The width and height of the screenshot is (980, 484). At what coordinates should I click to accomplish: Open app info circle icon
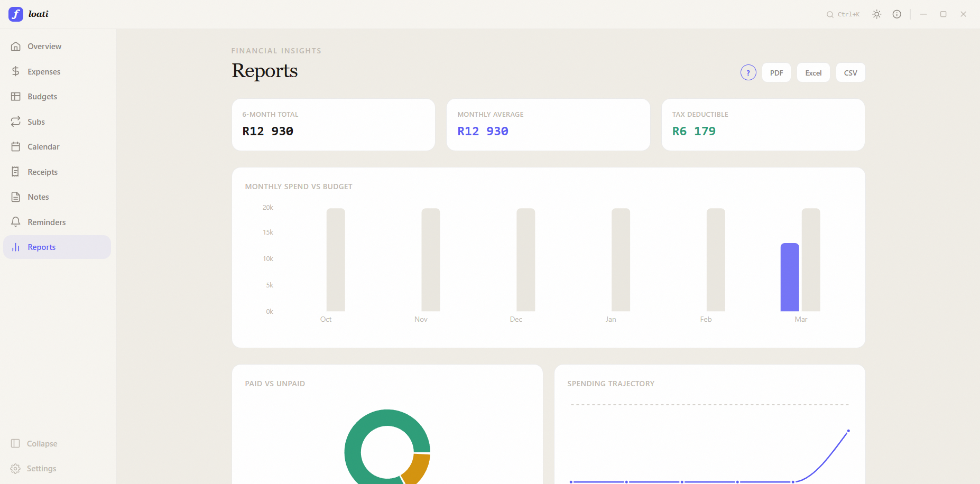[x=897, y=14]
